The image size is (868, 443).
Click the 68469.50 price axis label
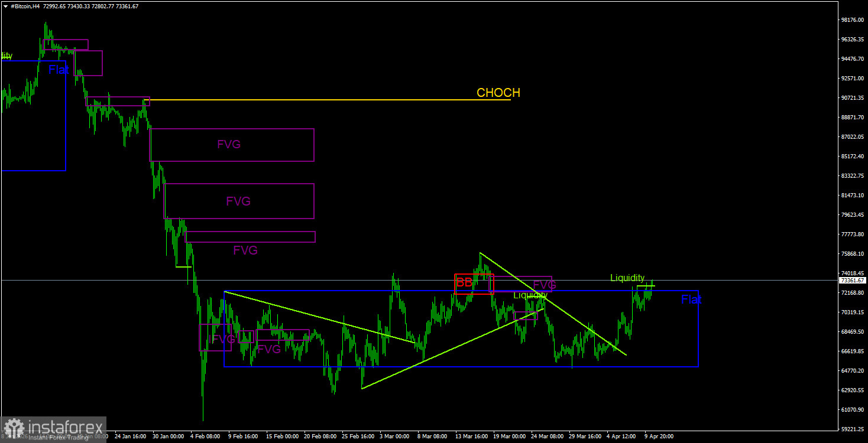click(853, 332)
